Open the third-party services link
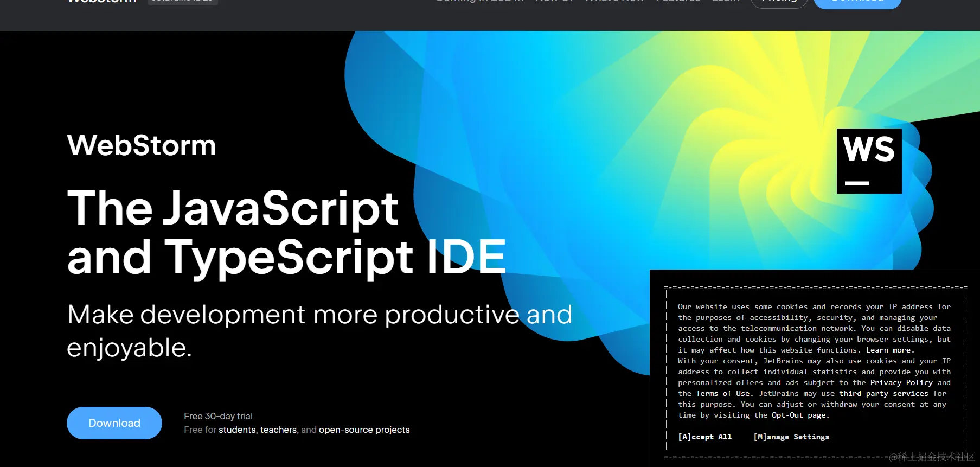980x467 pixels. click(x=883, y=394)
